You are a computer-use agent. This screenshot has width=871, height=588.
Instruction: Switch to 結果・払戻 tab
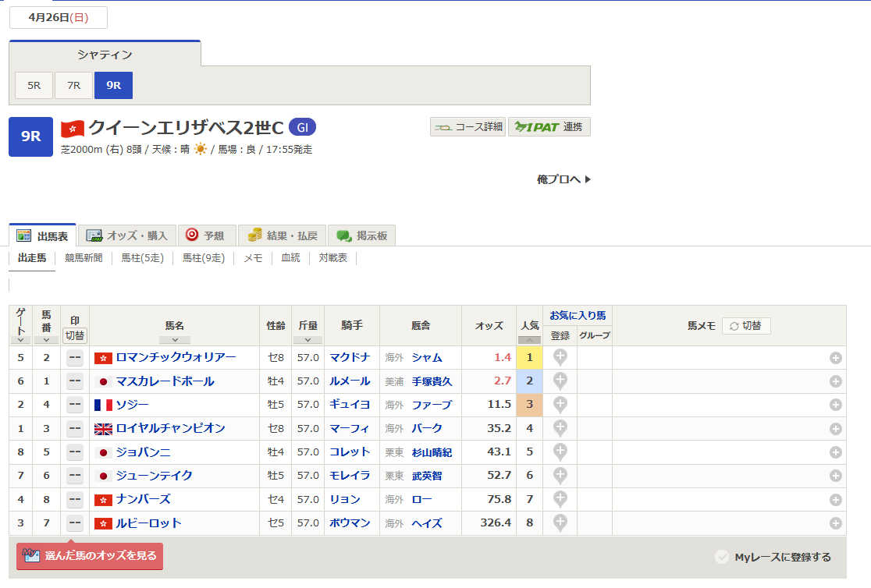(283, 236)
